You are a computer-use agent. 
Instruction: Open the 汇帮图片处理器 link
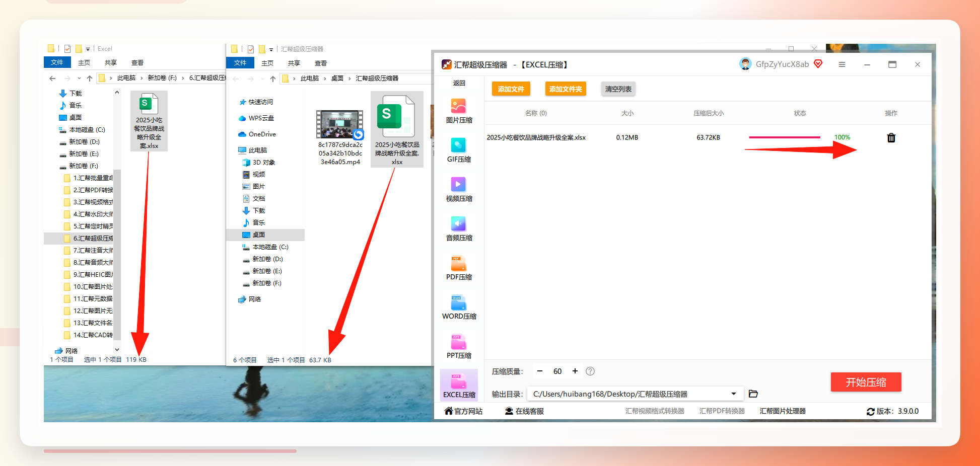click(x=783, y=411)
